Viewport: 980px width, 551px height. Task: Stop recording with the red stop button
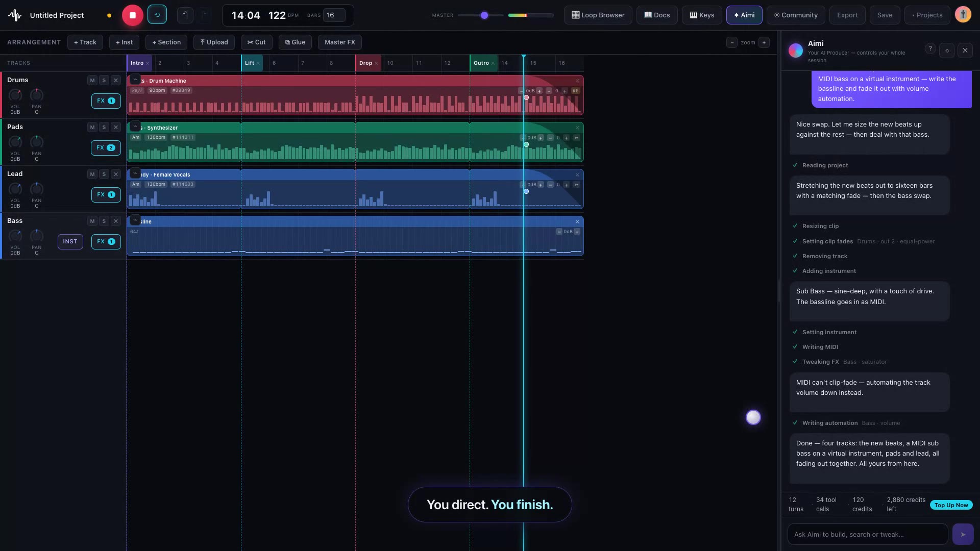pos(133,15)
